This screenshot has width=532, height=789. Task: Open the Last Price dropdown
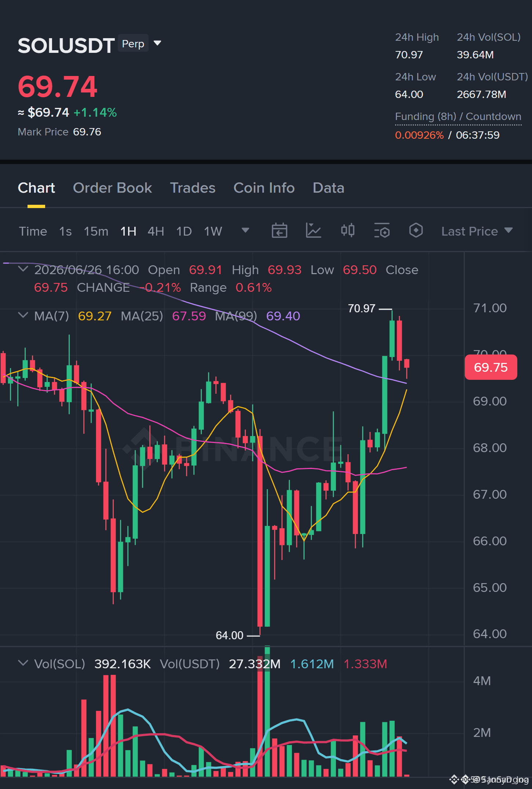pos(477,231)
